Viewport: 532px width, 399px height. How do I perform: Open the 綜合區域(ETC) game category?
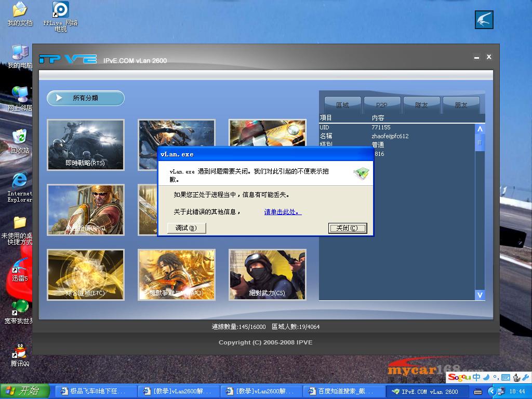point(85,275)
